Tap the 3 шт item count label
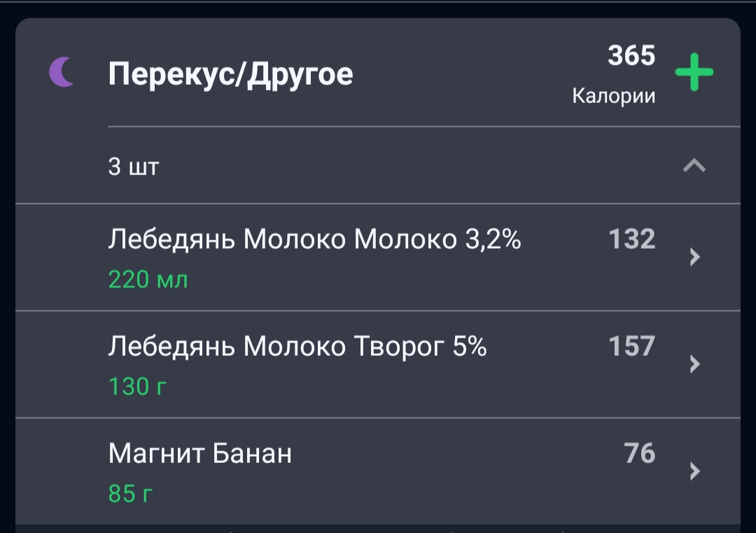 click(134, 167)
